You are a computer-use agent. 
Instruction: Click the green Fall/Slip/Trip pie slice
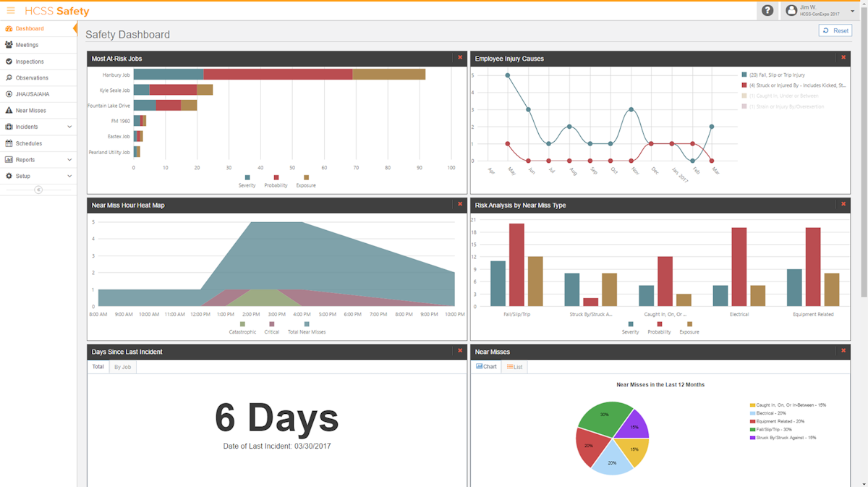[600, 418]
